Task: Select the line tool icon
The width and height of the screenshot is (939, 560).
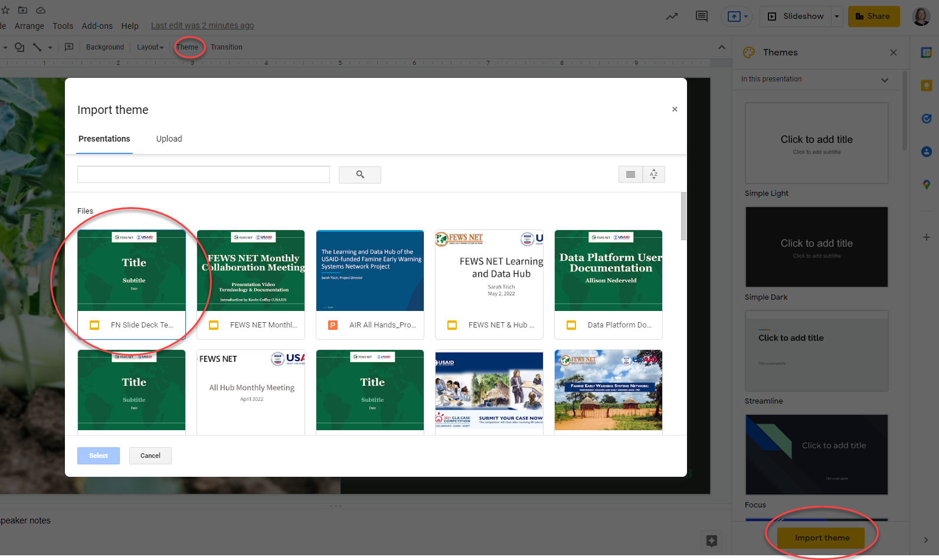Action: 37,47
